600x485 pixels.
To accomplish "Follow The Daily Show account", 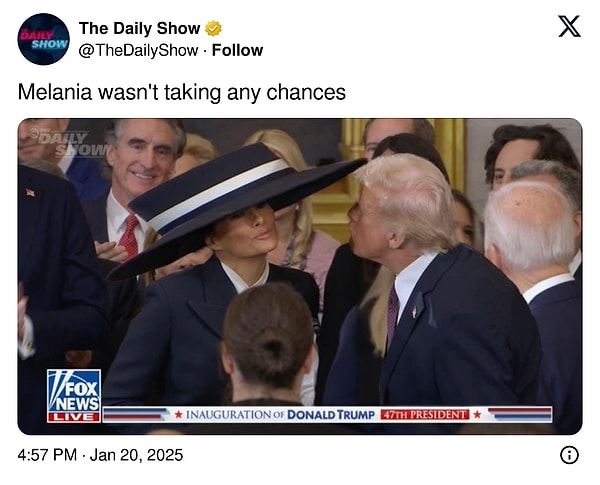I will [x=237, y=50].
